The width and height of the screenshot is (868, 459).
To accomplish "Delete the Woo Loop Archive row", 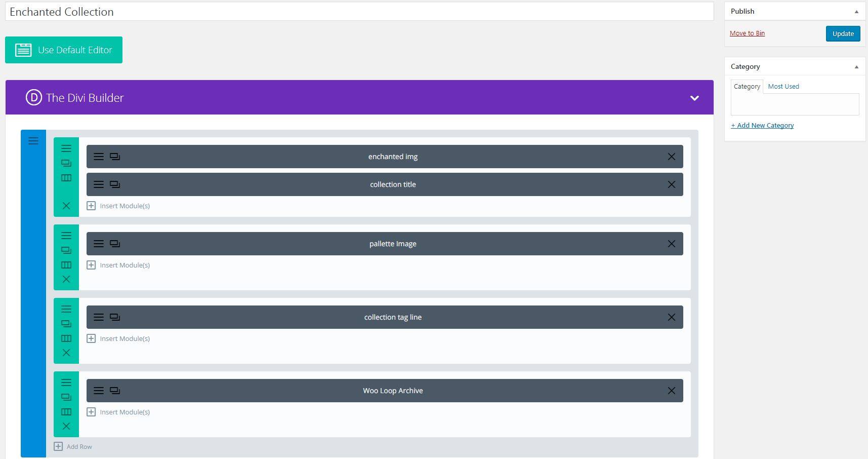I will [66, 426].
